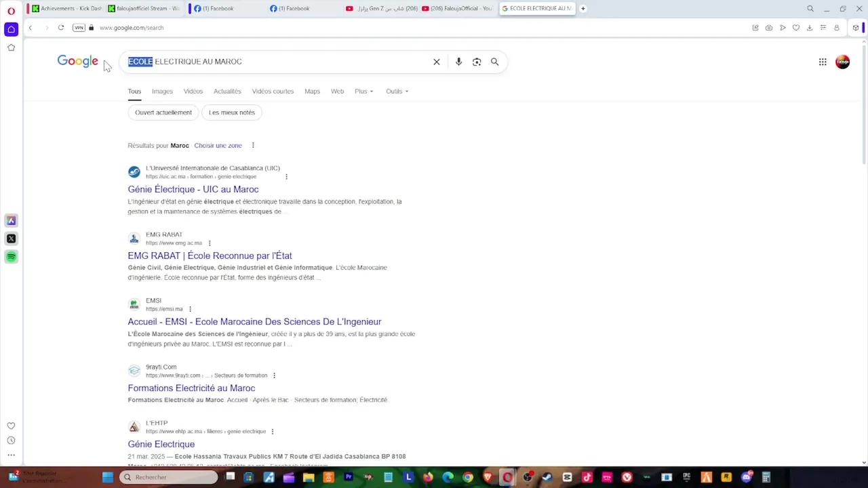Open history from the sidebar clock icon

[x=11, y=441]
